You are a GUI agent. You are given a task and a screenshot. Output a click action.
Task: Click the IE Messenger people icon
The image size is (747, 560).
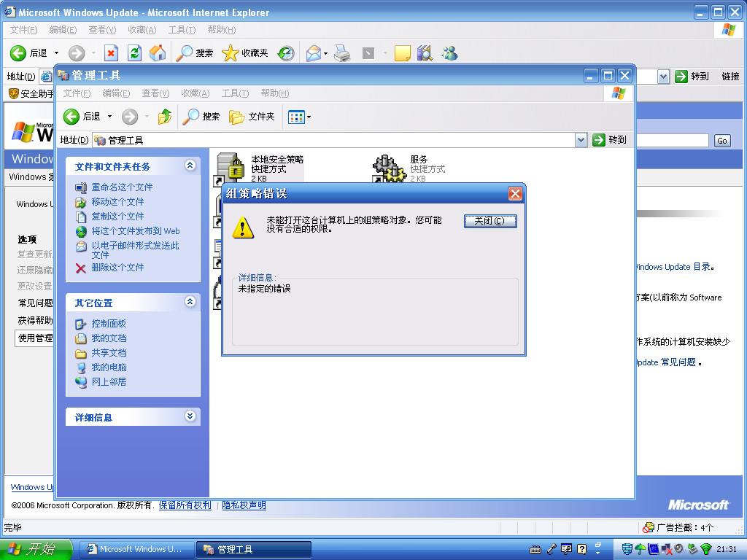[449, 52]
